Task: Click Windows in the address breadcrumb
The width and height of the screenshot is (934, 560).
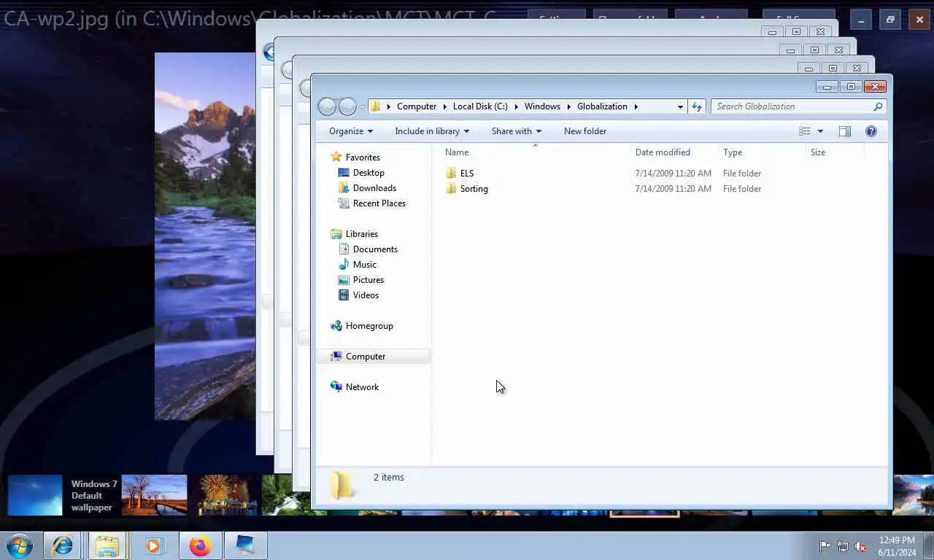Action: 542,106
